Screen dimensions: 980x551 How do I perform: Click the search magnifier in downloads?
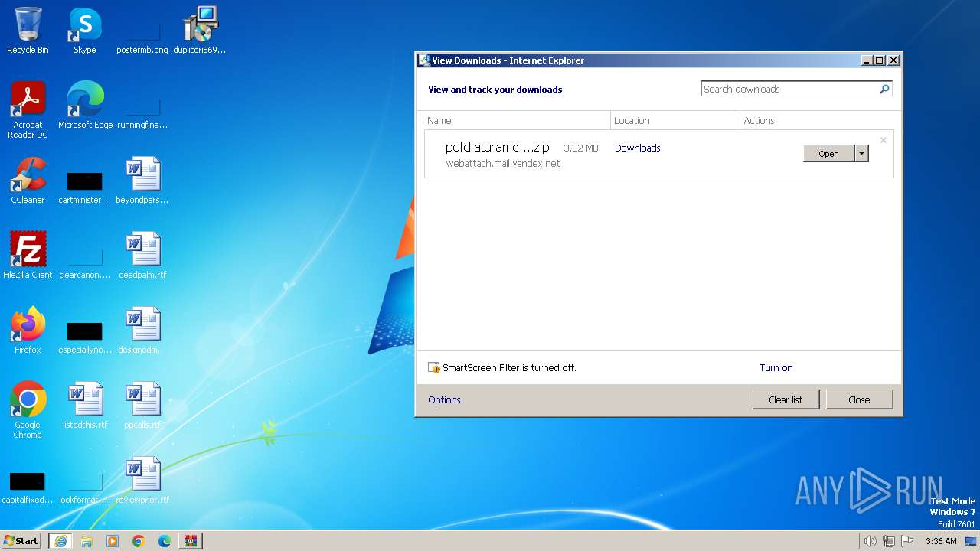pos(884,89)
